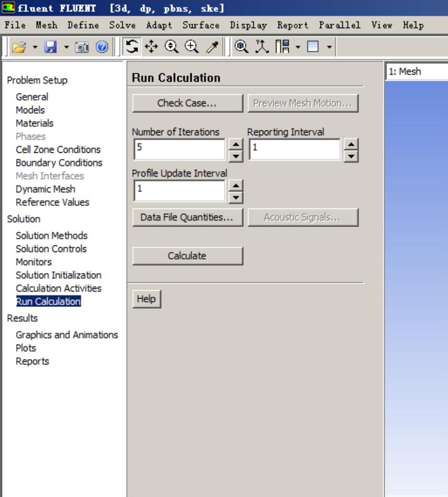Select Monitors in the tree
The width and height of the screenshot is (448, 497).
click(34, 262)
